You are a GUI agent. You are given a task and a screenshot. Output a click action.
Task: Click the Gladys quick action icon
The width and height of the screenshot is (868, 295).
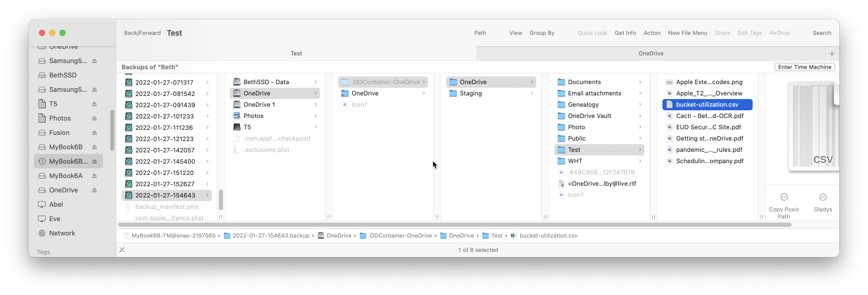coord(823,197)
